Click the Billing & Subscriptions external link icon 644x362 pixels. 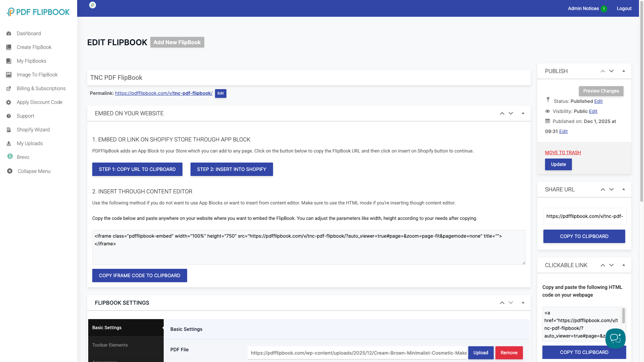click(9, 88)
